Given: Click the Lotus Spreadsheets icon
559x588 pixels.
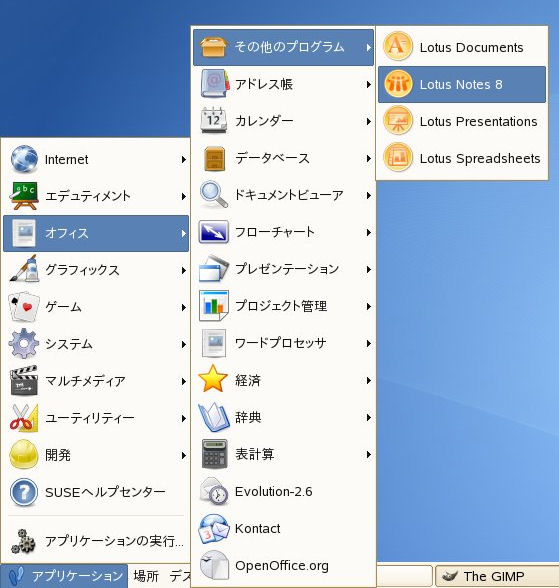Looking at the screenshot, I should coord(398,158).
